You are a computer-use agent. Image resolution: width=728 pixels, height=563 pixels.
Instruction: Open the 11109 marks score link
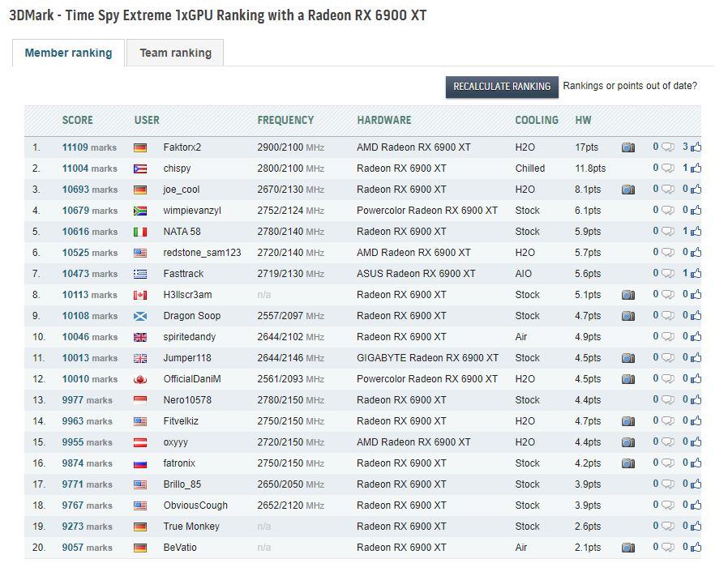pos(89,147)
